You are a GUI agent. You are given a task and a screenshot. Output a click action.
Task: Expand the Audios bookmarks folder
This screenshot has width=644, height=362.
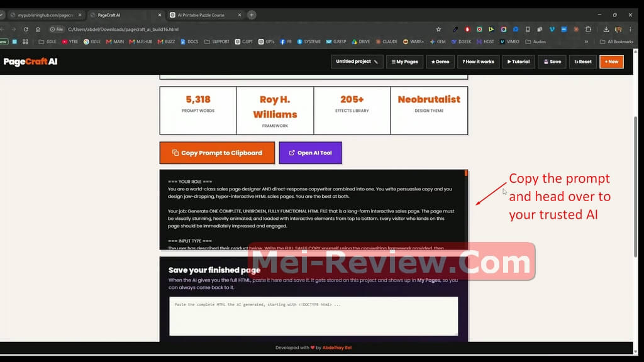[536, 41]
